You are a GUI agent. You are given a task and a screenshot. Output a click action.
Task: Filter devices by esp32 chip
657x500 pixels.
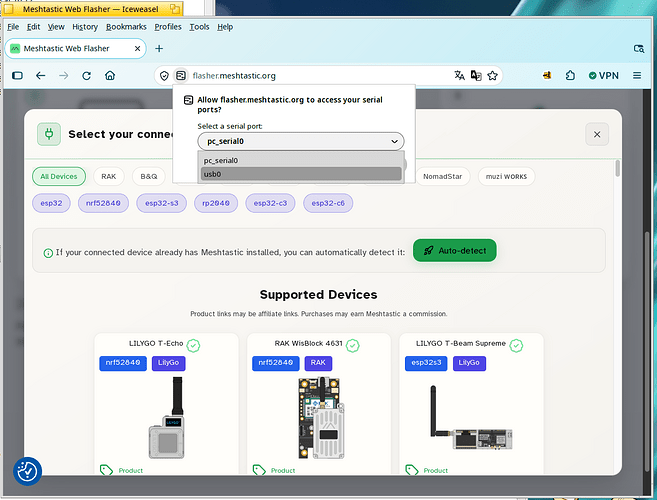(x=51, y=203)
